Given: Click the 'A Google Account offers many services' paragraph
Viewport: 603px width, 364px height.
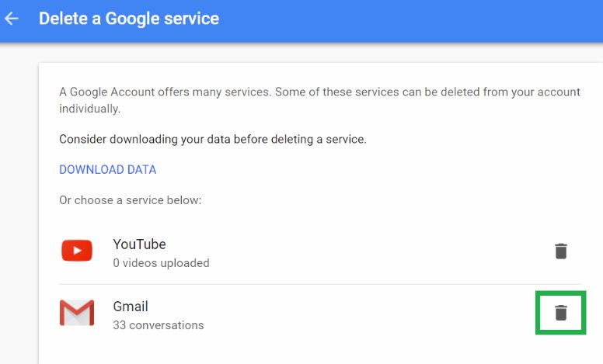Looking at the screenshot, I should pos(319,100).
